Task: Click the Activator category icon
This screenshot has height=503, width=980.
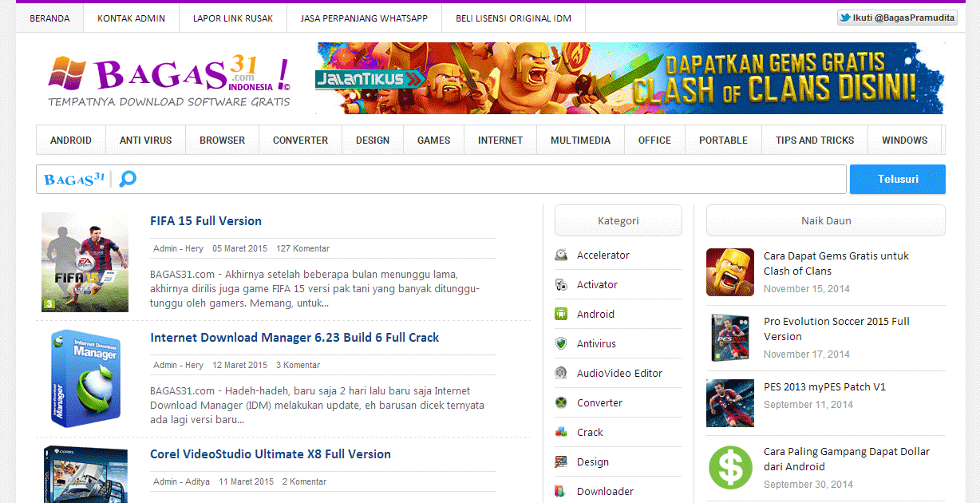Action: point(561,285)
